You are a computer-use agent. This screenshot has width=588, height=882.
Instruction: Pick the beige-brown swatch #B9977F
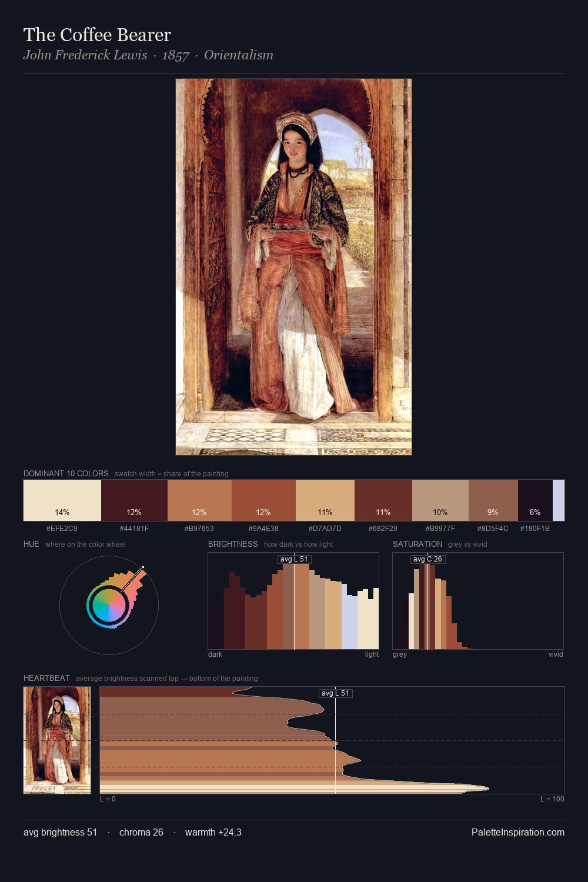(440, 500)
